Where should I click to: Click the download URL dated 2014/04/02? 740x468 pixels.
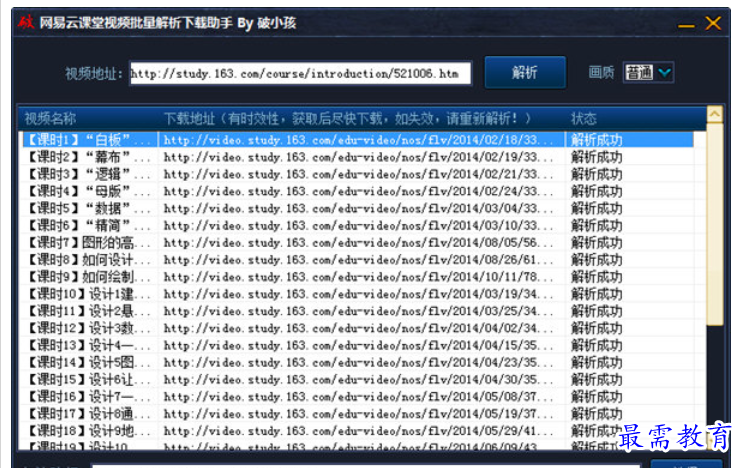tap(358, 328)
